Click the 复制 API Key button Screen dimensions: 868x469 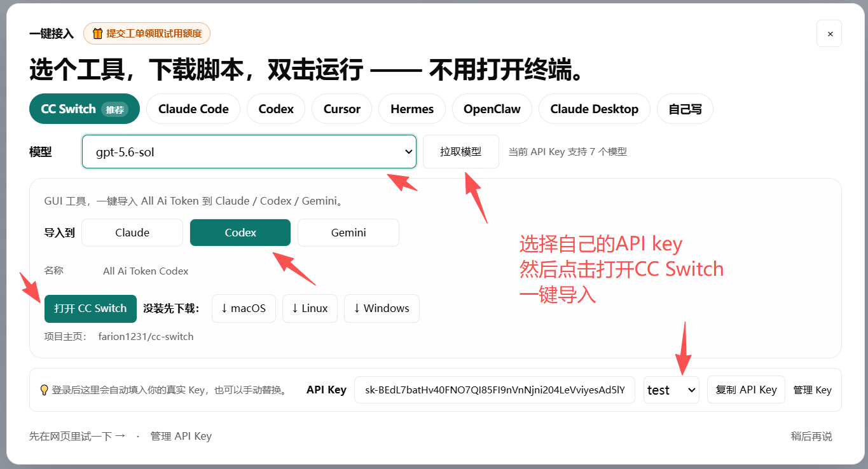(x=747, y=390)
